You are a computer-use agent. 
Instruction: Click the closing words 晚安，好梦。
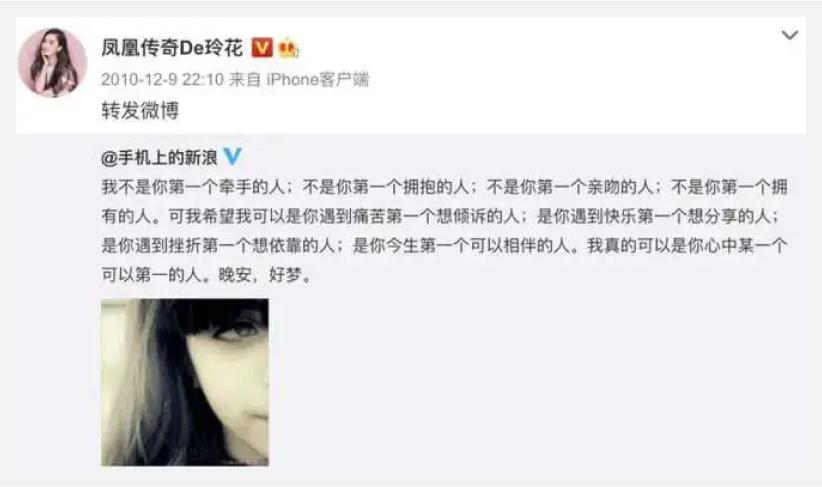265,275
